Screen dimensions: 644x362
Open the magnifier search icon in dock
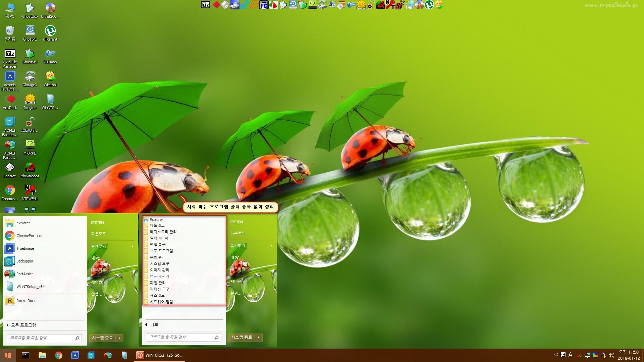click(x=255, y=5)
